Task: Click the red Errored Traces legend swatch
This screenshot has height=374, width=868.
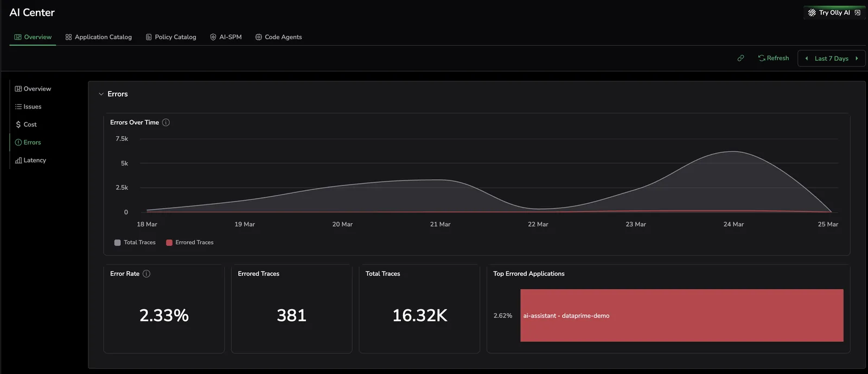Action: 169,242
